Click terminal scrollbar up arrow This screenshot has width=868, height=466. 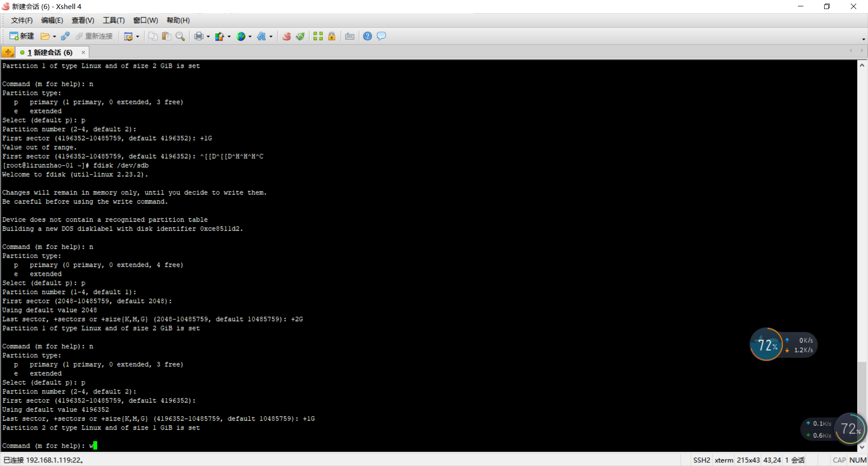[x=862, y=66]
